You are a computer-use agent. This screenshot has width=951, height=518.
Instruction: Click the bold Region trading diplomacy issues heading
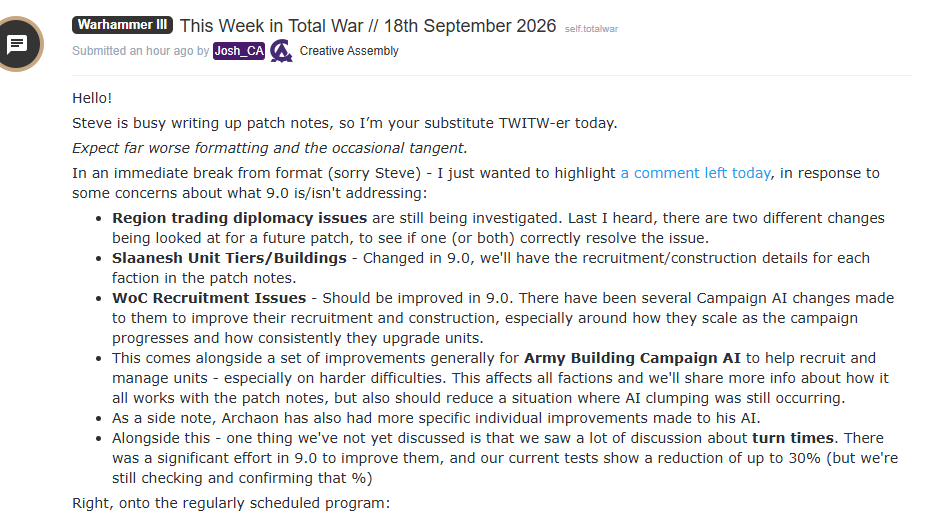(x=240, y=218)
